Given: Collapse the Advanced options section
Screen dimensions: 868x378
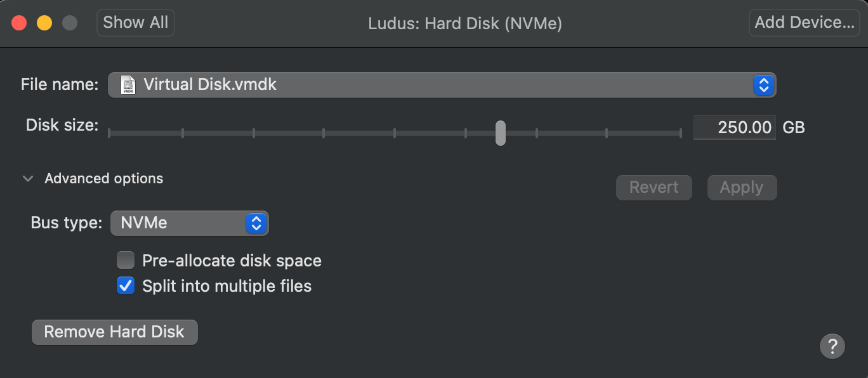Looking at the screenshot, I should [28, 179].
